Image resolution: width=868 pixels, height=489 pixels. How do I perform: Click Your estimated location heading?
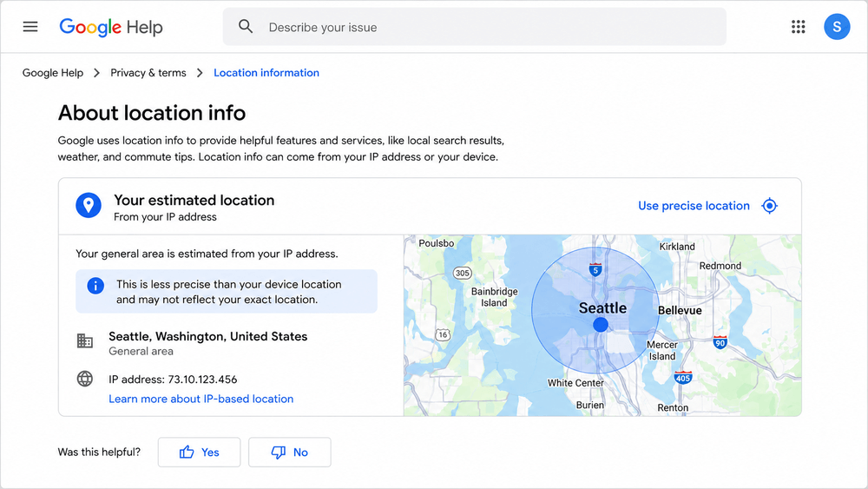pyautogui.click(x=194, y=200)
